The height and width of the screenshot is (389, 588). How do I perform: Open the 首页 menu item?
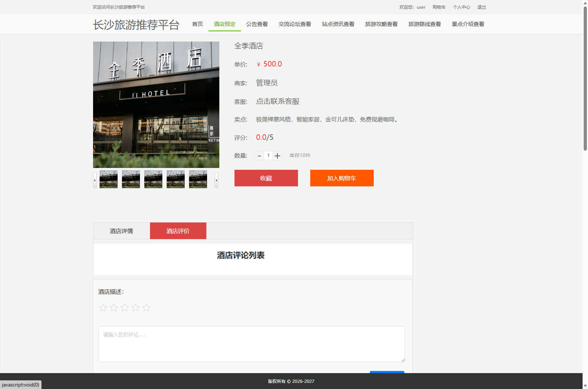197,24
